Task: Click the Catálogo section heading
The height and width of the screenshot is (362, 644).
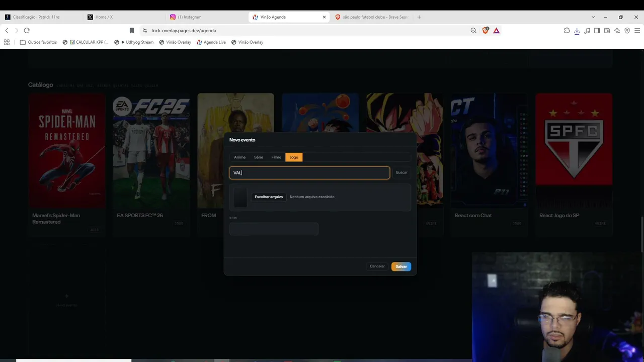Action: [41, 85]
